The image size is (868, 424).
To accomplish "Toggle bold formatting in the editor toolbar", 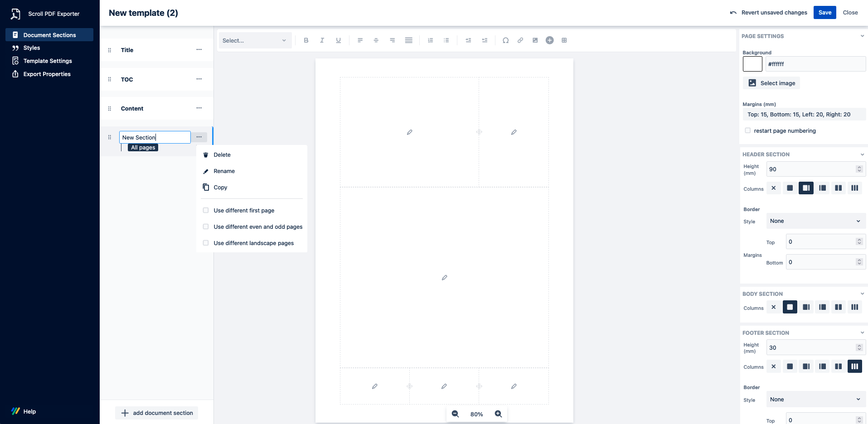I will coord(306,40).
